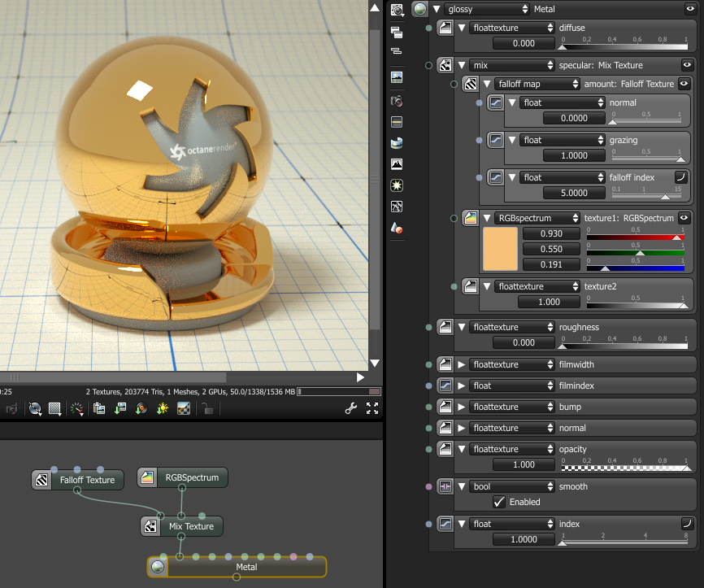This screenshot has height=588, width=704.
Task: Select the Mix Texture node
Action: 182,526
